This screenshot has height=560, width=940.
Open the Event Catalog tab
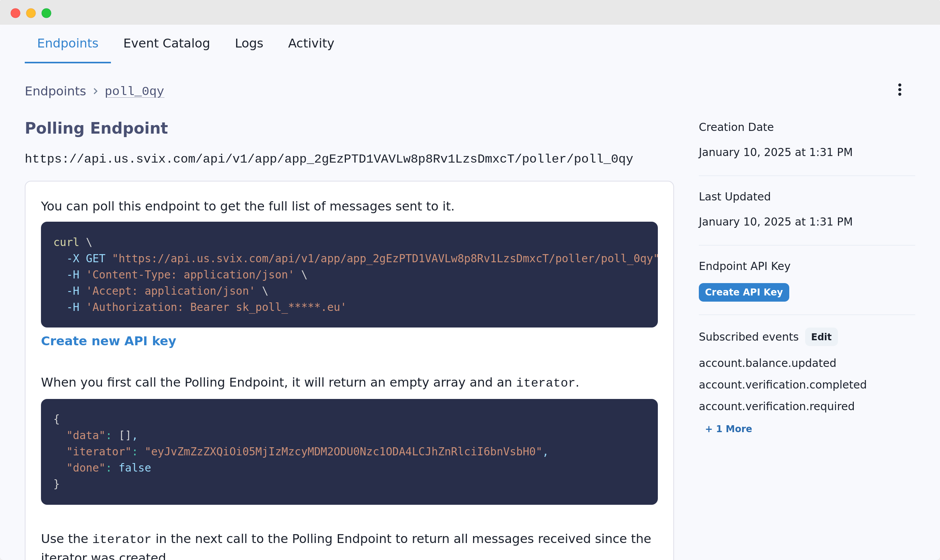[166, 43]
